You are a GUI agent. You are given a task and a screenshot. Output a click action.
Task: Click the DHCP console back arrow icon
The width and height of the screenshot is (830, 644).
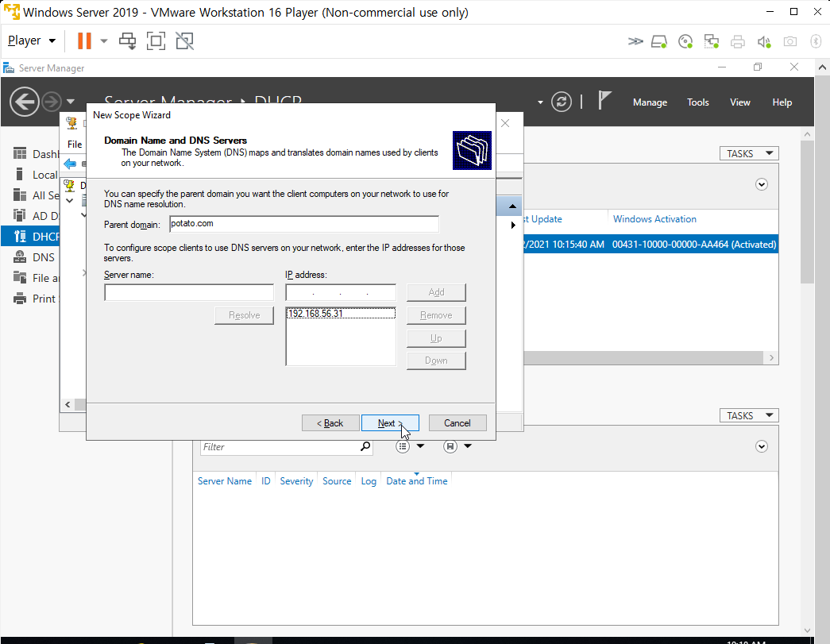point(70,164)
